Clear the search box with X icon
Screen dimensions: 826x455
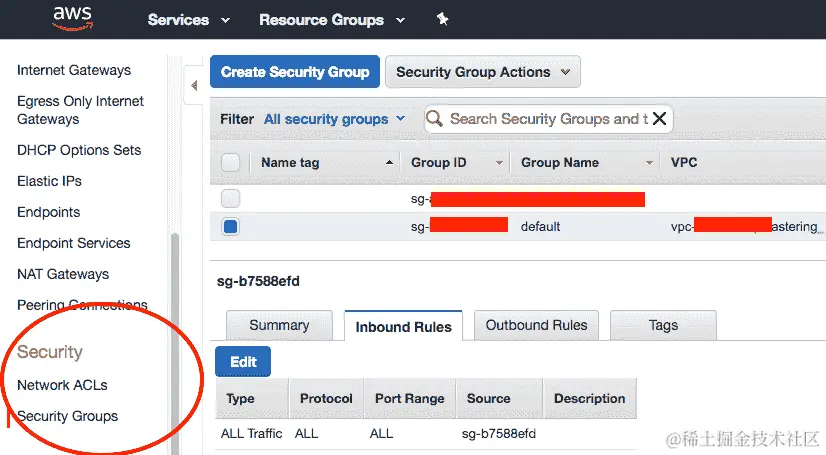660,119
